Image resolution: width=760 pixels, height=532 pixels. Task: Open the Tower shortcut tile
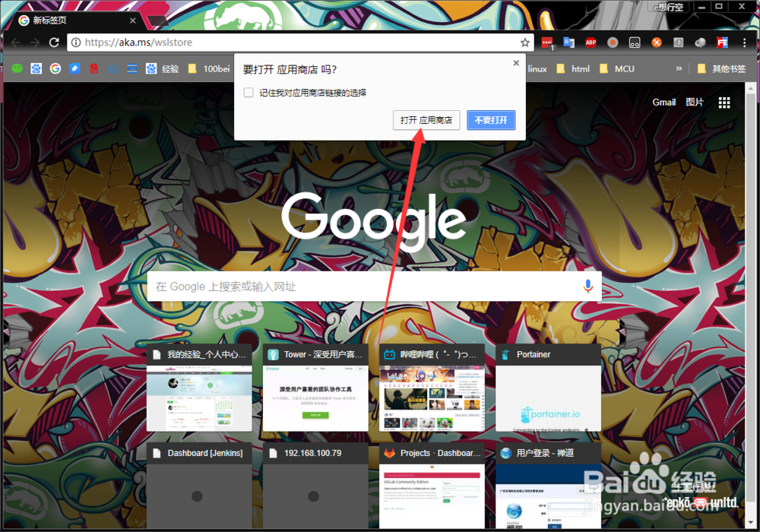pos(315,388)
